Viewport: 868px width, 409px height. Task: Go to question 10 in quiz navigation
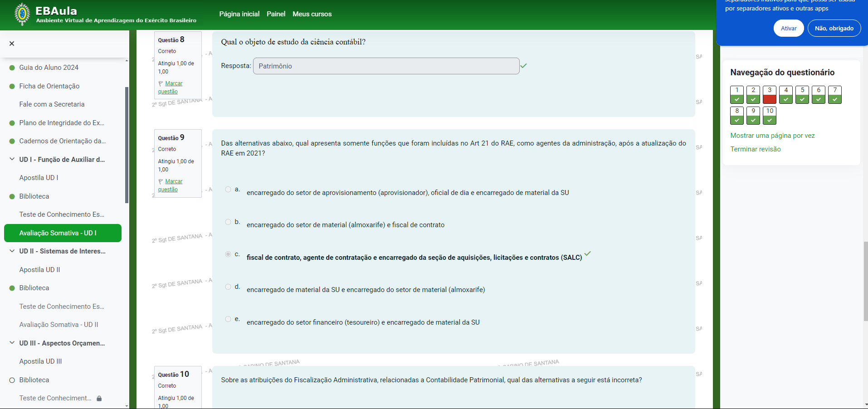(769, 115)
